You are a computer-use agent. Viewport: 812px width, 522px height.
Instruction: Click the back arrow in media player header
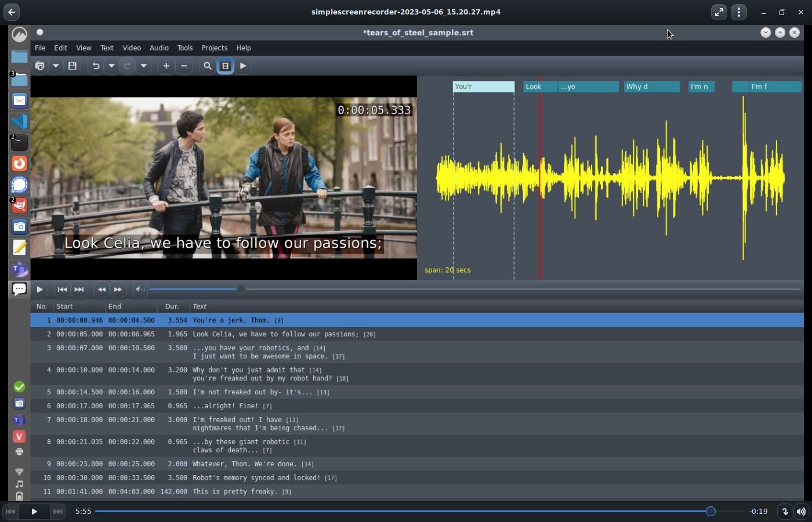[x=12, y=12]
